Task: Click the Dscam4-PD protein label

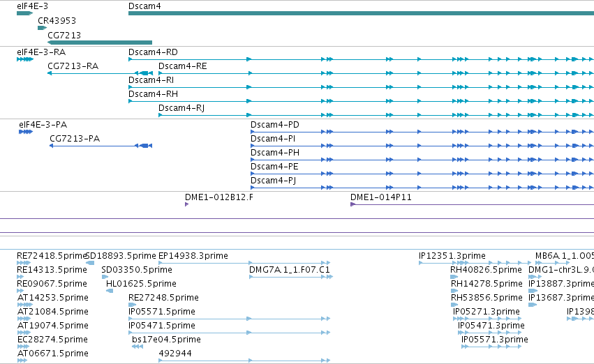Action: pyautogui.click(x=274, y=125)
